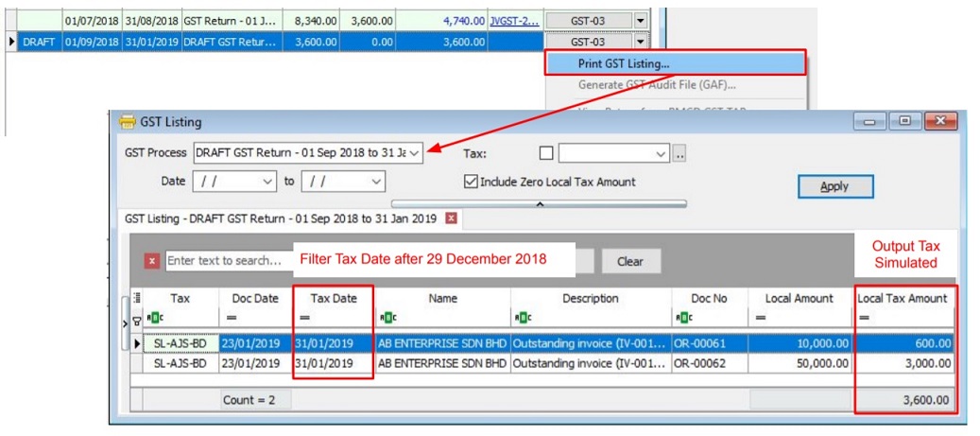Click the 3,000.00 local tax amount cell

click(x=903, y=363)
